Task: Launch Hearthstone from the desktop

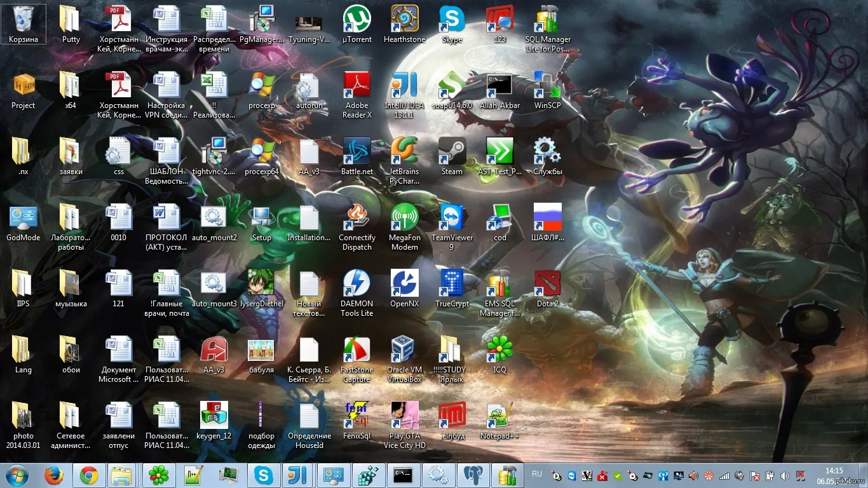Action: coord(405,24)
